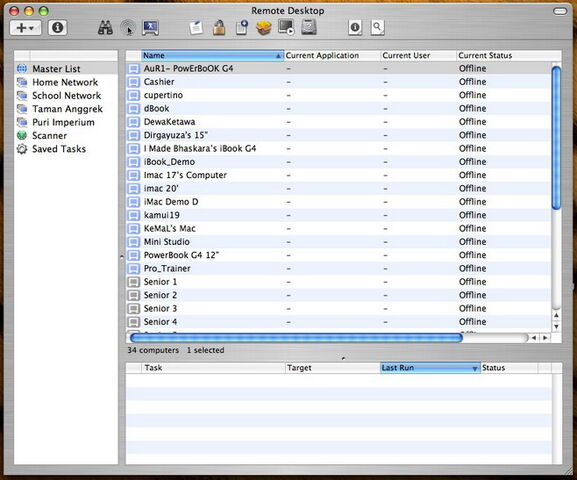
Task: Select the iMac Demo D row
Action: [x=339, y=202]
